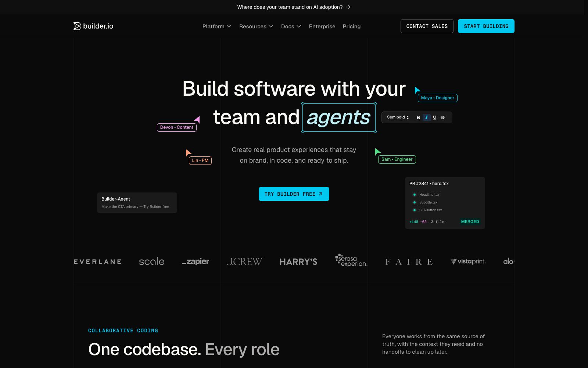Click the CTAButton.tsx file row
Screen dimensions: 588x368
point(428,210)
